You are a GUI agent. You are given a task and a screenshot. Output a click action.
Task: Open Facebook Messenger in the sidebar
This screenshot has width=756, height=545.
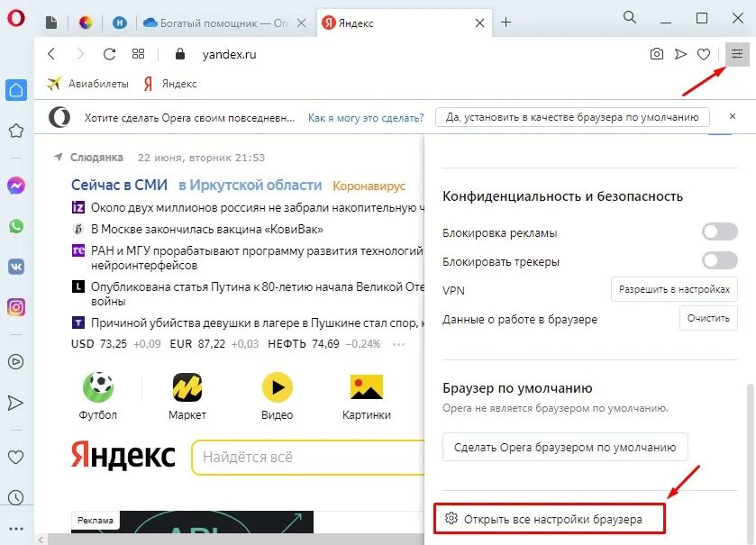pos(16,186)
